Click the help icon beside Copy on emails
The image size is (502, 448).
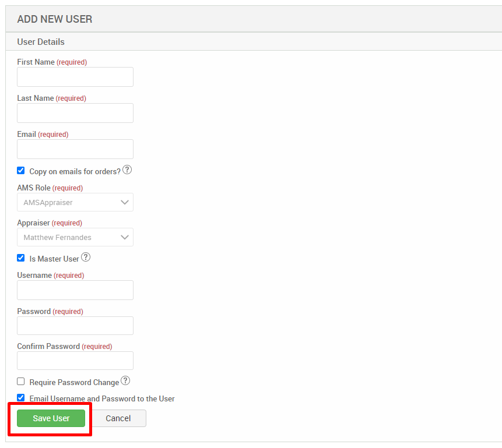click(x=127, y=170)
